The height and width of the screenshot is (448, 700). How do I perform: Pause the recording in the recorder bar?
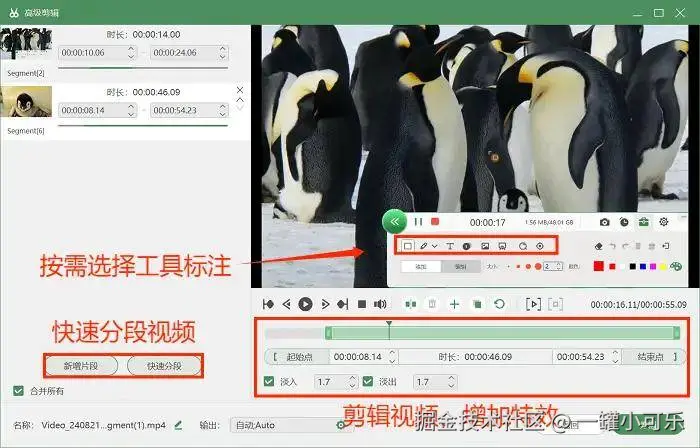418,222
